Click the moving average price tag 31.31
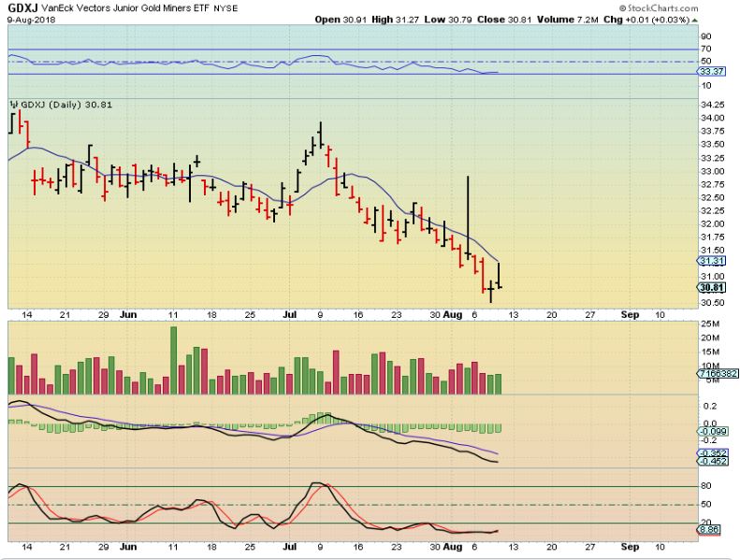740x560 pixels. point(712,261)
